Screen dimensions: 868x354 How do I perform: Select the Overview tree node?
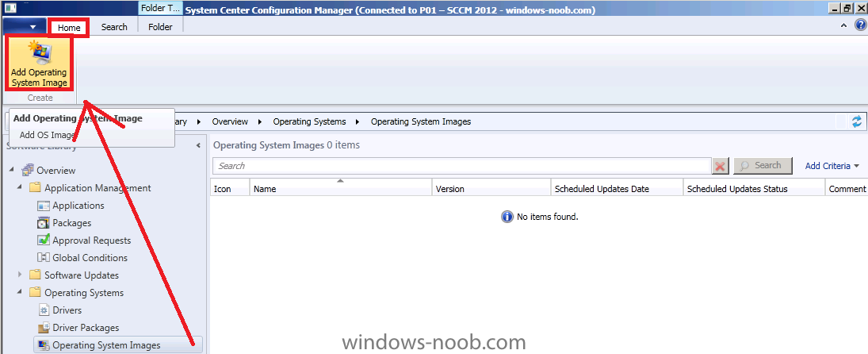pos(56,171)
